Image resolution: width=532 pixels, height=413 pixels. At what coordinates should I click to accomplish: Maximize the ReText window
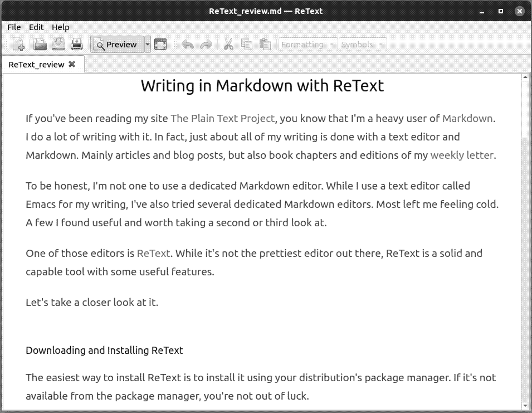click(500, 11)
